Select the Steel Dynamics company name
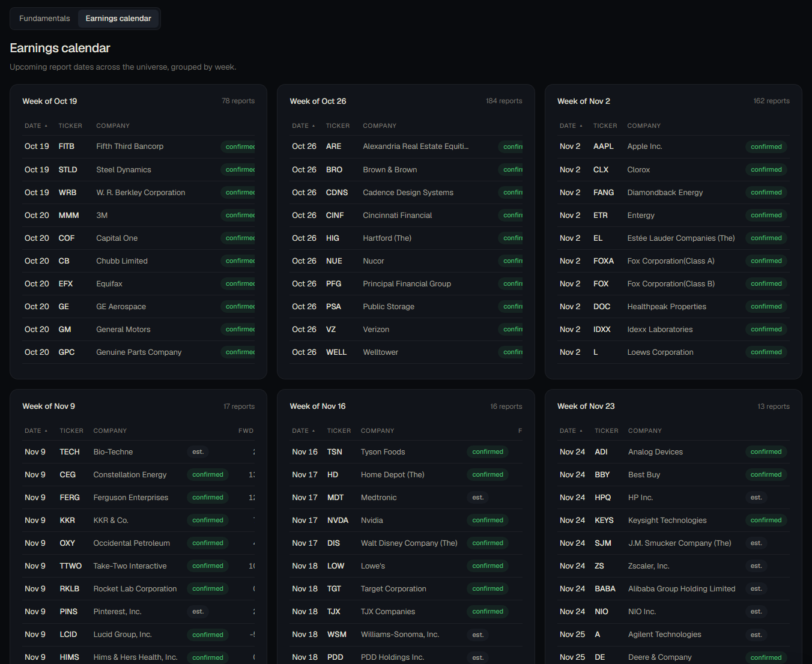 coord(124,170)
